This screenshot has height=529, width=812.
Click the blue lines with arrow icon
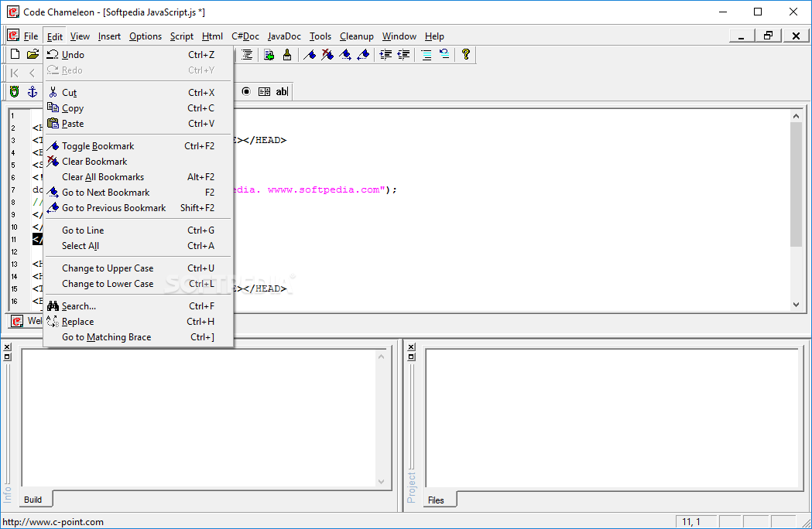point(444,54)
